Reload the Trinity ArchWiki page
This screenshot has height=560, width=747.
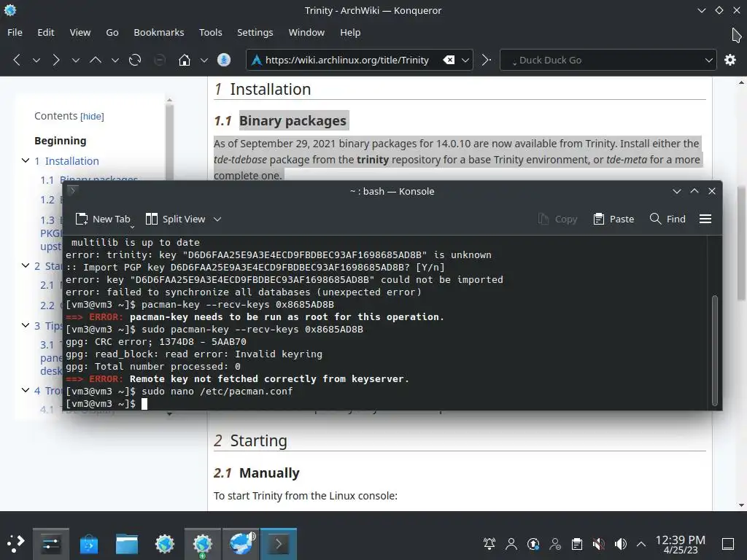tap(135, 60)
